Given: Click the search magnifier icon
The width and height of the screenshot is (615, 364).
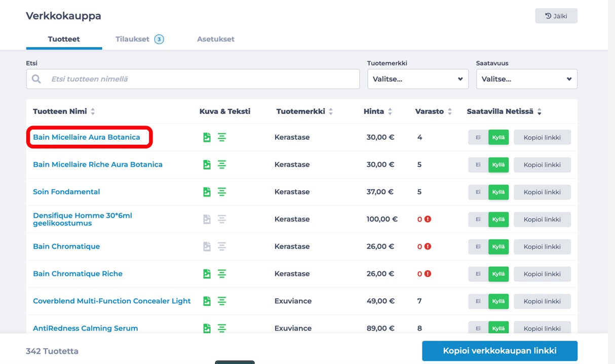Looking at the screenshot, I should (36, 79).
